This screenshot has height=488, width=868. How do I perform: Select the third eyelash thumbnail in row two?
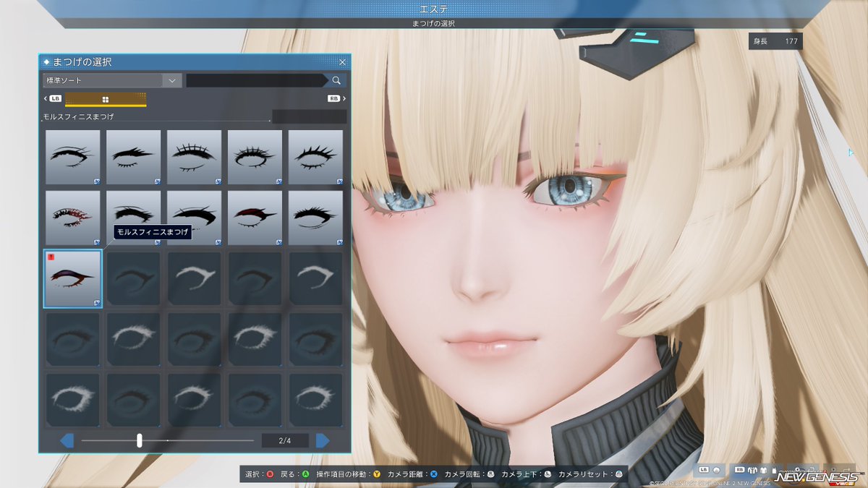195,218
